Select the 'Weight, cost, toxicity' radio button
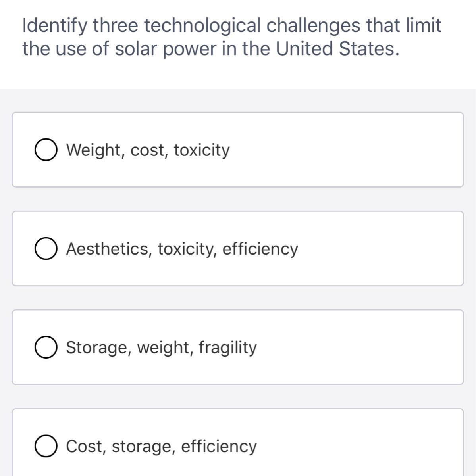 pyautogui.click(x=45, y=150)
